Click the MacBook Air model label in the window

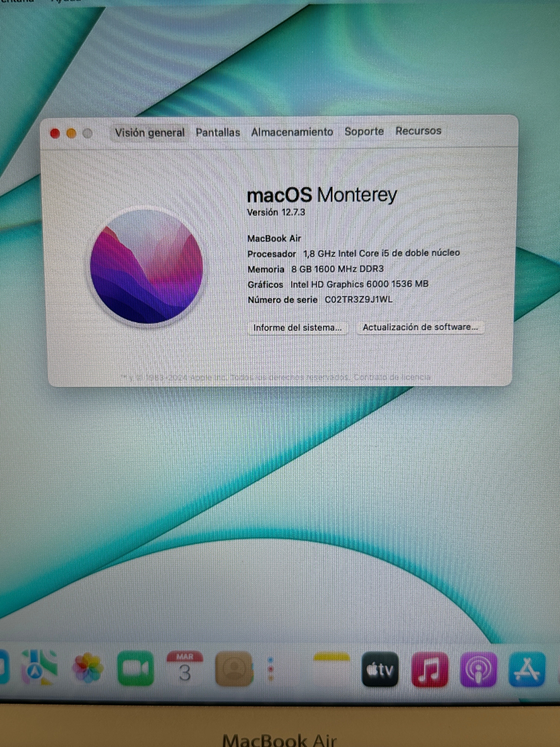coord(274,238)
